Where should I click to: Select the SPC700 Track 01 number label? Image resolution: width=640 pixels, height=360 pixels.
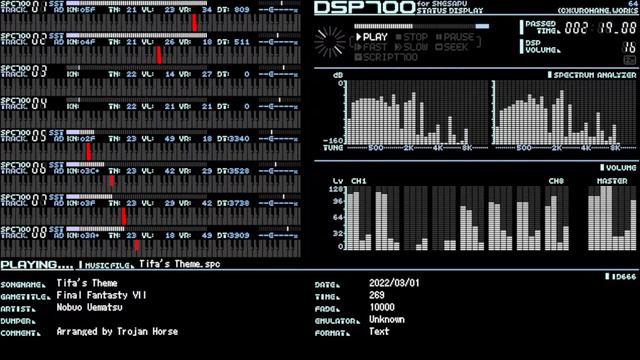coord(24,7)
